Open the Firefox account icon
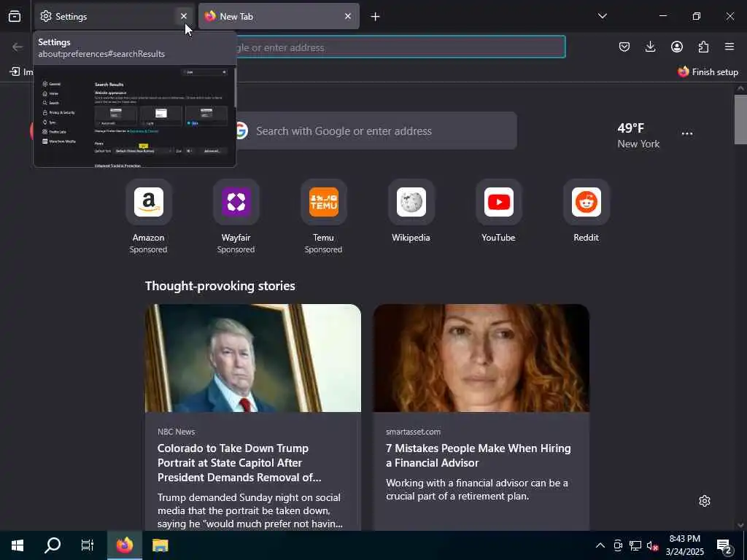This screenshot has height=560, width=747. [677, 47]
